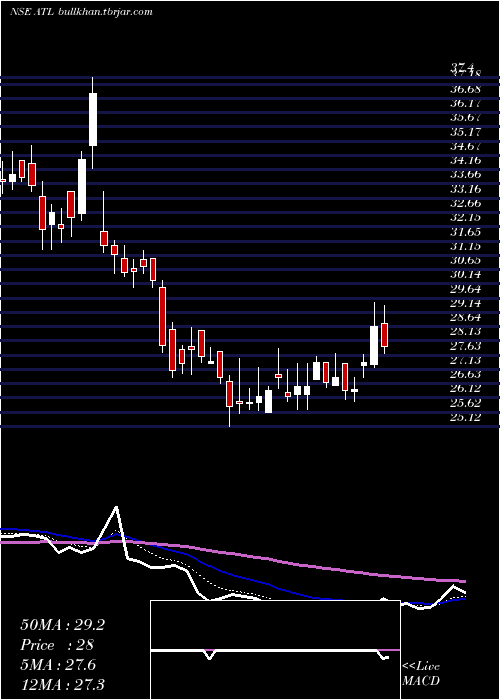This screenshot has height=700, width=500.
Task: Click the 50MA : 29.2 readout
Action: (x=62, y=625)
